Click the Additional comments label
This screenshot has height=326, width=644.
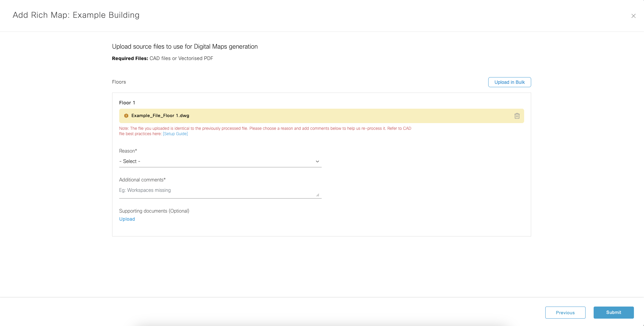pos(142,180)
